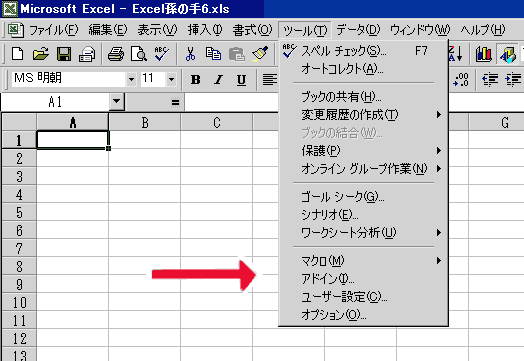
Task: Select cell A1
Action: [73, 140]
